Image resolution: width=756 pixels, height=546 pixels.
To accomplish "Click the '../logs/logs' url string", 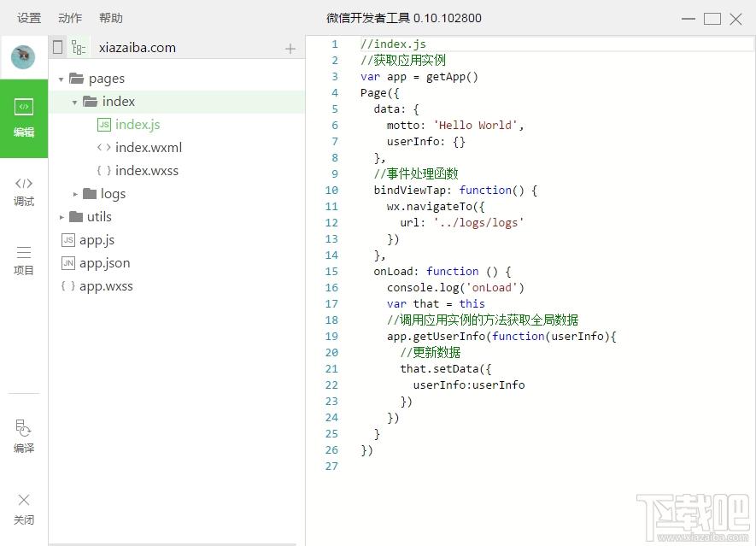I will (x=478, y=223).
